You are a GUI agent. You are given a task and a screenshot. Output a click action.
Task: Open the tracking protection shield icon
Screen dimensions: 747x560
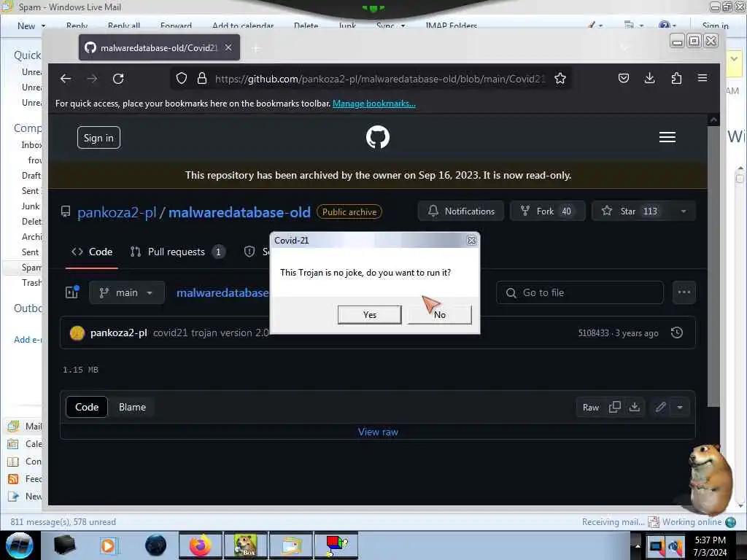click(182, 79)
